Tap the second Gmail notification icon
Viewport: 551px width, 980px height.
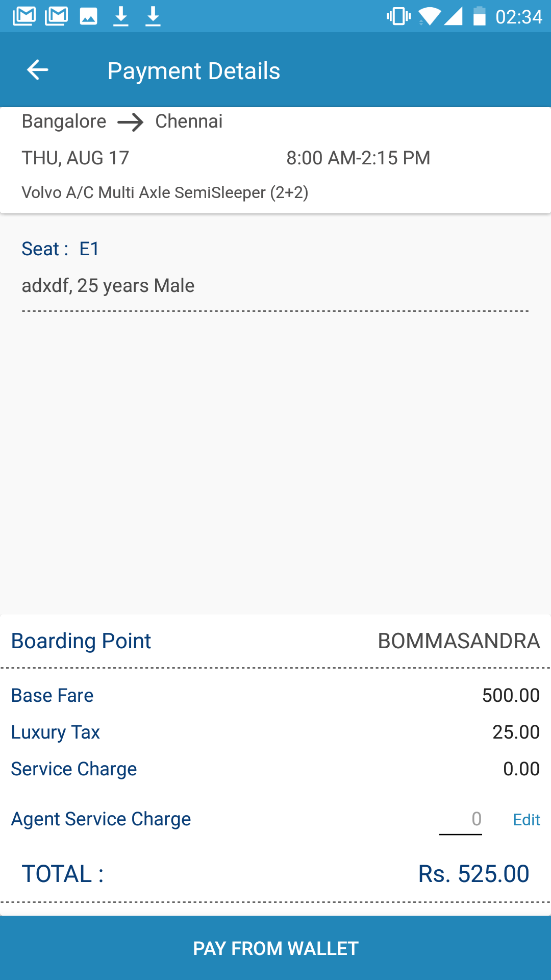(56, 16)
